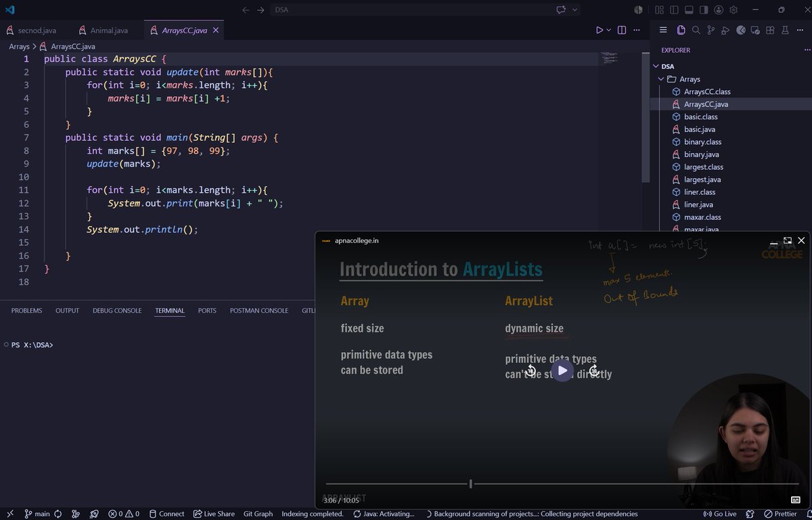Viewport: 812px width, 520px height.
Task: Click Connect in the status bar
Action: tap(166, 514)
